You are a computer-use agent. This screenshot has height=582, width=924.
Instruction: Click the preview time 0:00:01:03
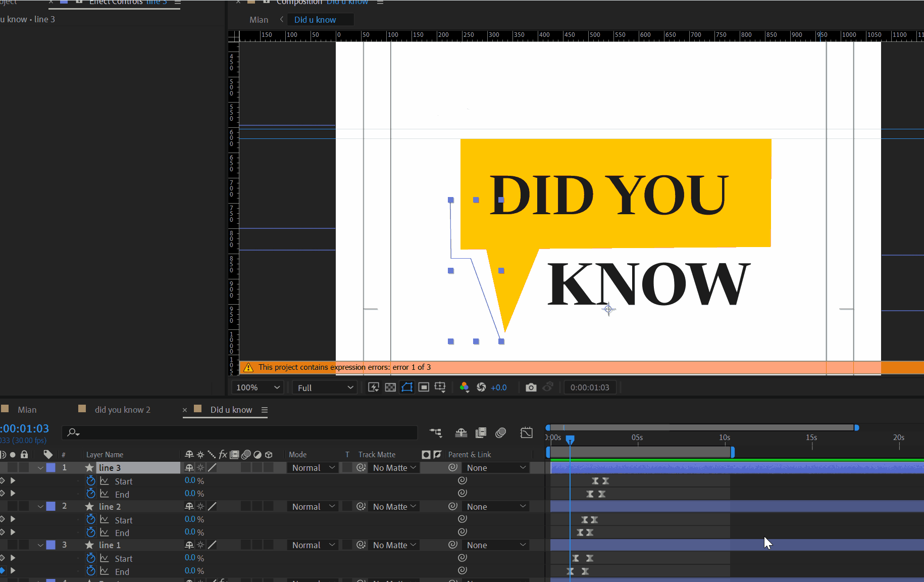coord(590,387)
